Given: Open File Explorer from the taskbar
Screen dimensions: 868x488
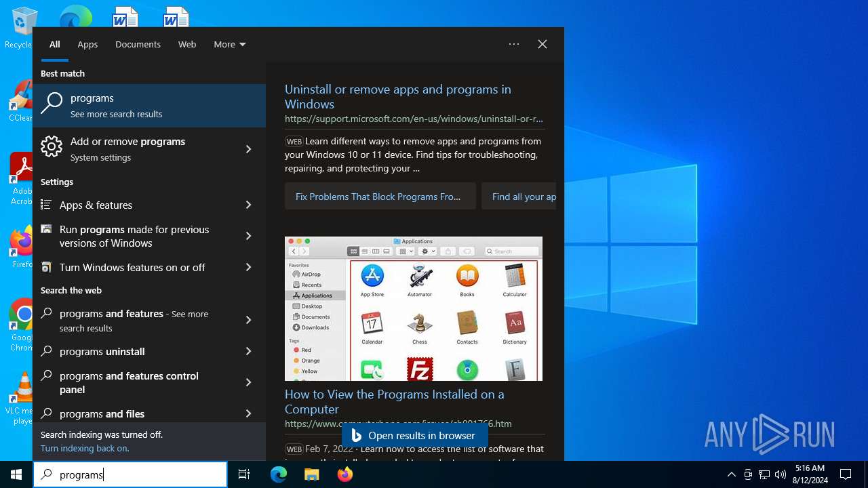Looking at the screenshot, I should (x=311, y=474).
